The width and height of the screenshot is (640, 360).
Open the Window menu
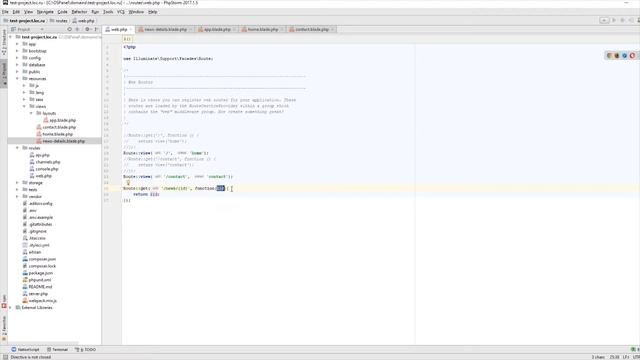click(x=136, y=12)
